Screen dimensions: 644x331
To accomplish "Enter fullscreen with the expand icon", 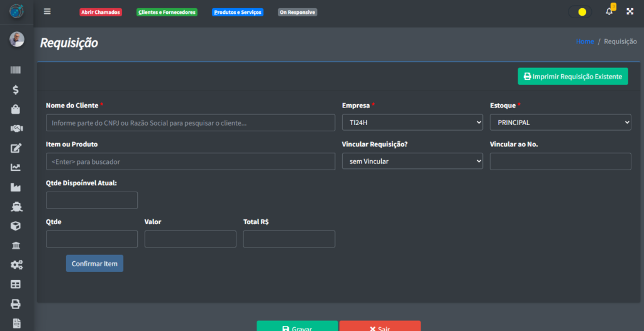I will (x=630, y=11).
